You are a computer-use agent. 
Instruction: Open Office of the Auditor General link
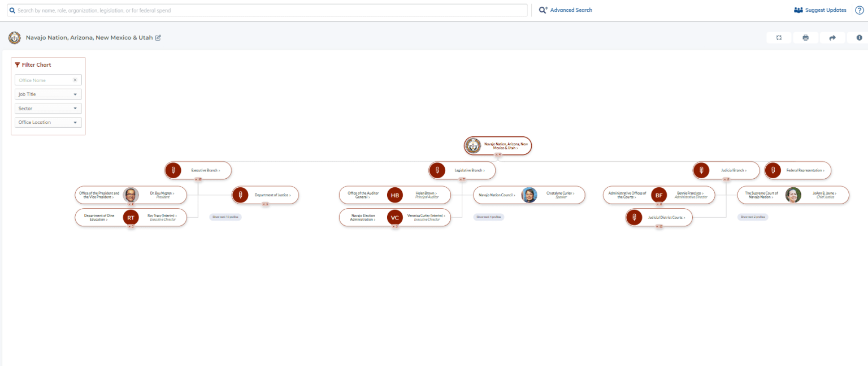click(x=363, y=195)
